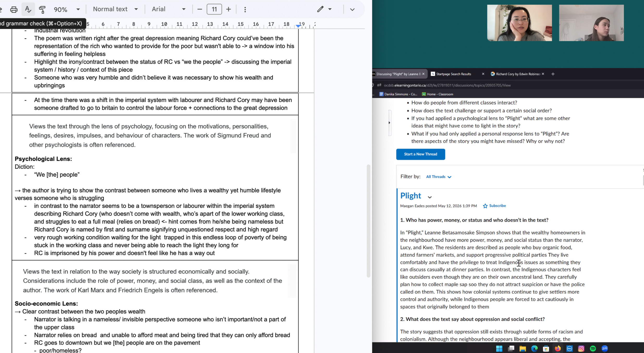Close the Discussing "Plight" tab
The height and width of the screenshot is (353, 644).
(423, 74)
